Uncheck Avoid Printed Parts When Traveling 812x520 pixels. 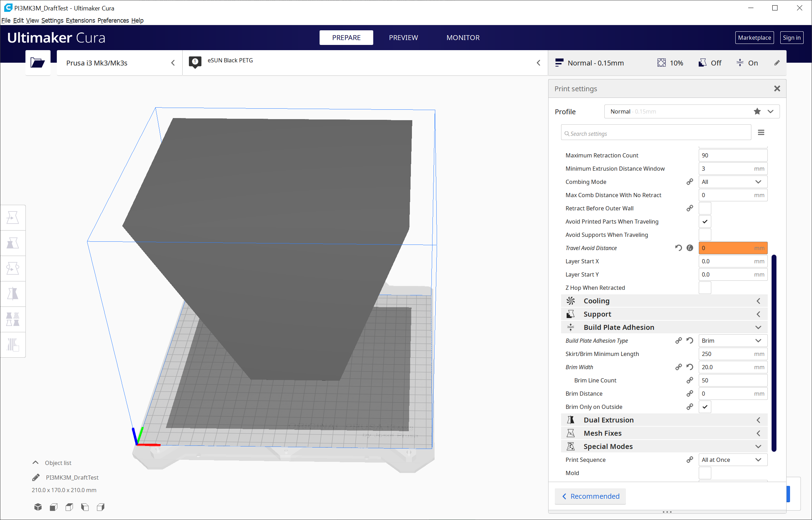(x=705, y=222)
